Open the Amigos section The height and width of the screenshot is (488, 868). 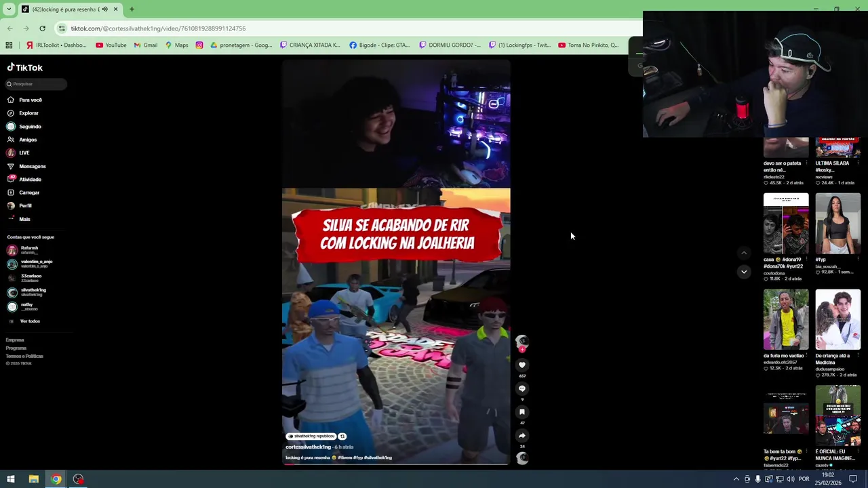[x=22, y=140]
